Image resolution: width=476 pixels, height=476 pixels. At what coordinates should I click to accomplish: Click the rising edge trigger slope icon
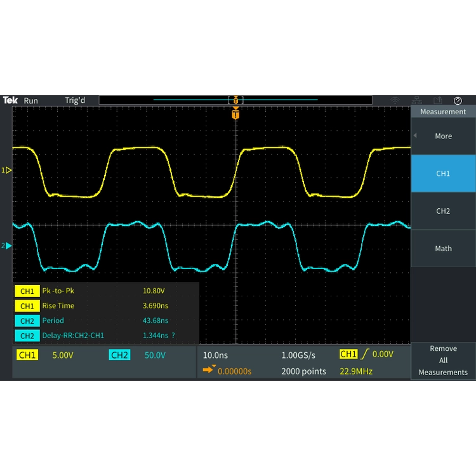pos(364,354)
